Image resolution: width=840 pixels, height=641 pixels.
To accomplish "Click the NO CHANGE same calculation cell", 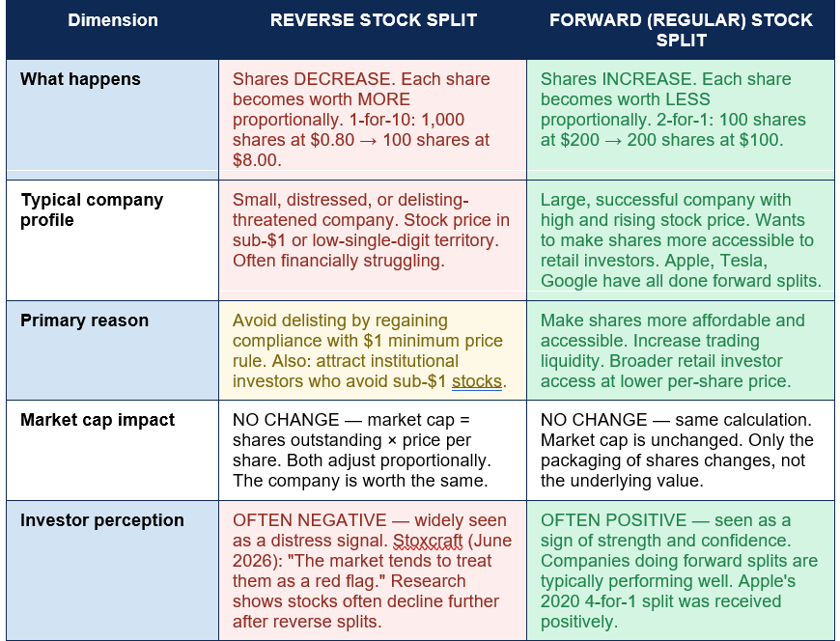I will 681,451.
